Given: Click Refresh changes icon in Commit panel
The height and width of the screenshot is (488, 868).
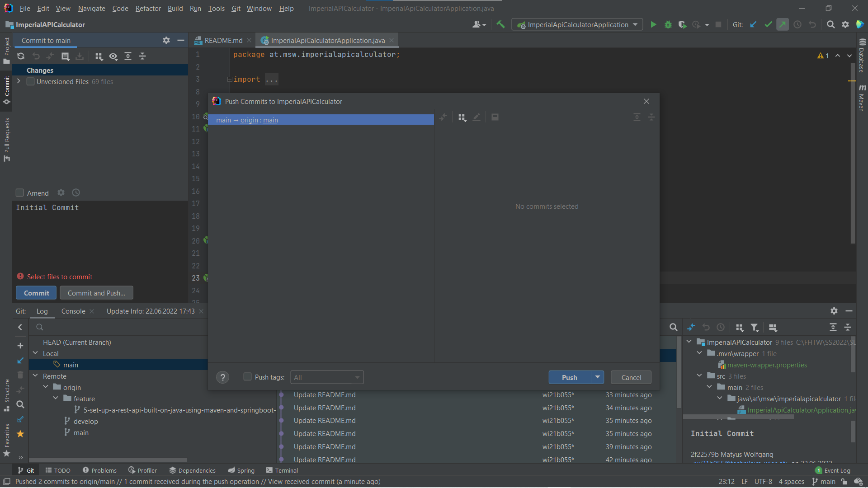Looking at the screenshot, I should (x=21, y=56).
